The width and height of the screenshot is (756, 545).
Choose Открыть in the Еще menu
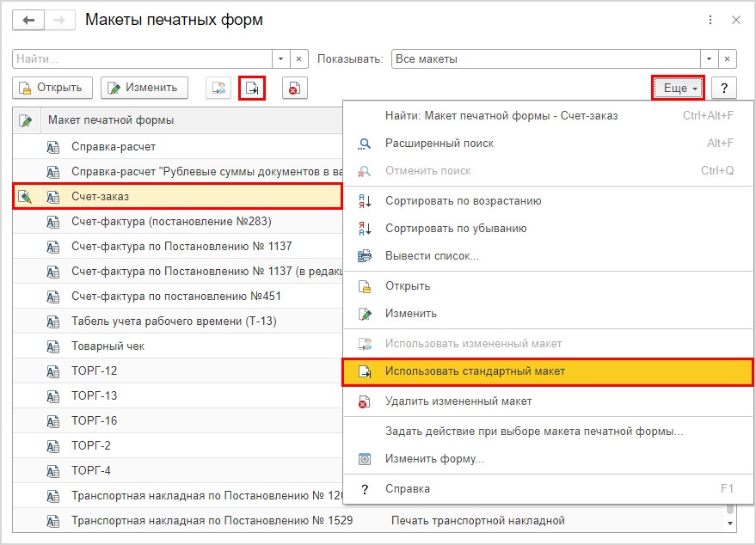[548, 286]
